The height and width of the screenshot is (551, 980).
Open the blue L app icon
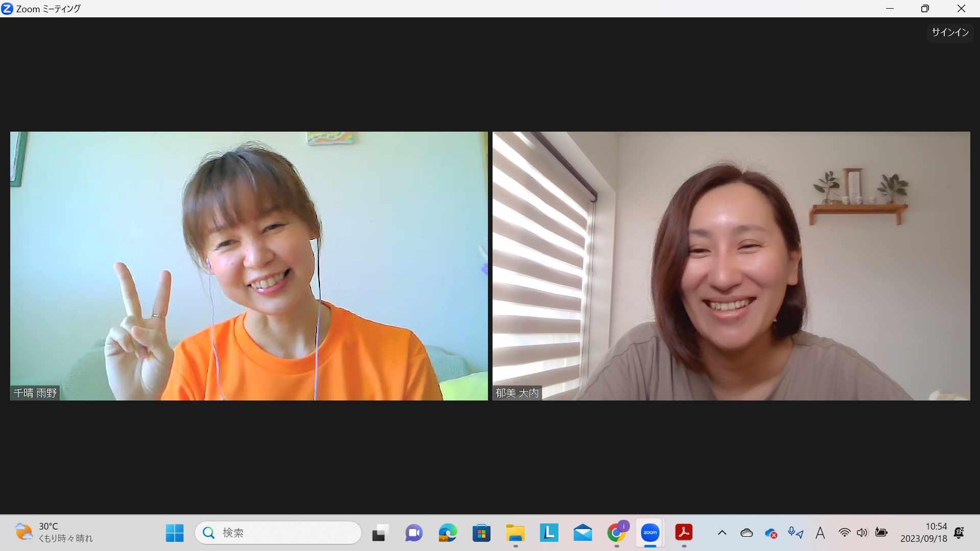(x=549, y=533)
